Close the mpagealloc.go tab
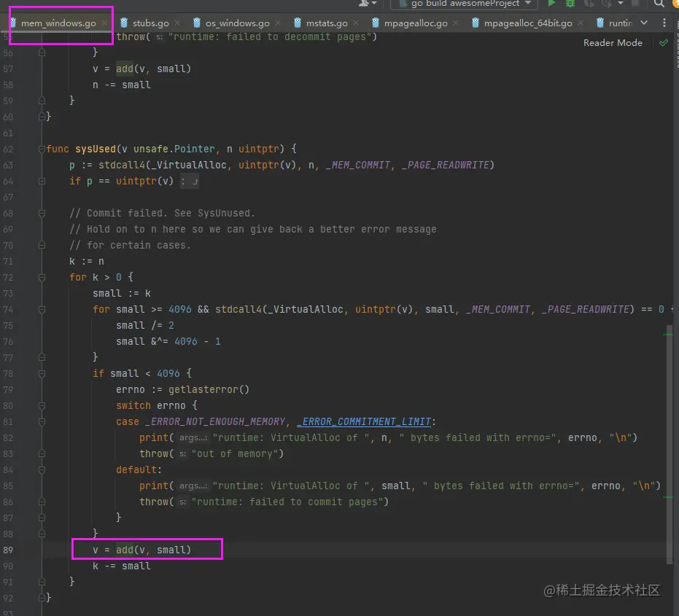This screenshot has width=679, height=616. [x=456, y=23]
